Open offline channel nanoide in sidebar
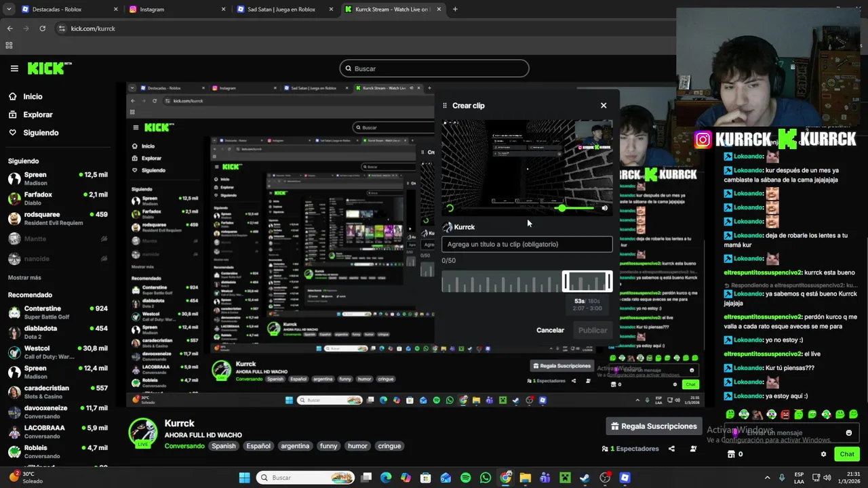 (58, 258)
